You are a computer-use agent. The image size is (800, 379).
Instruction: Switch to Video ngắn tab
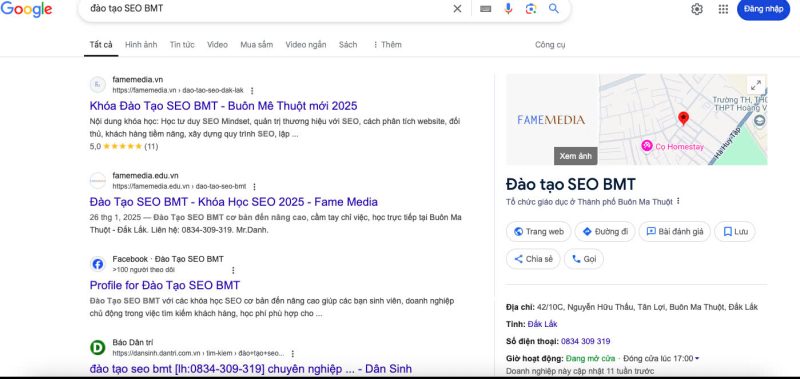point(306,45)
